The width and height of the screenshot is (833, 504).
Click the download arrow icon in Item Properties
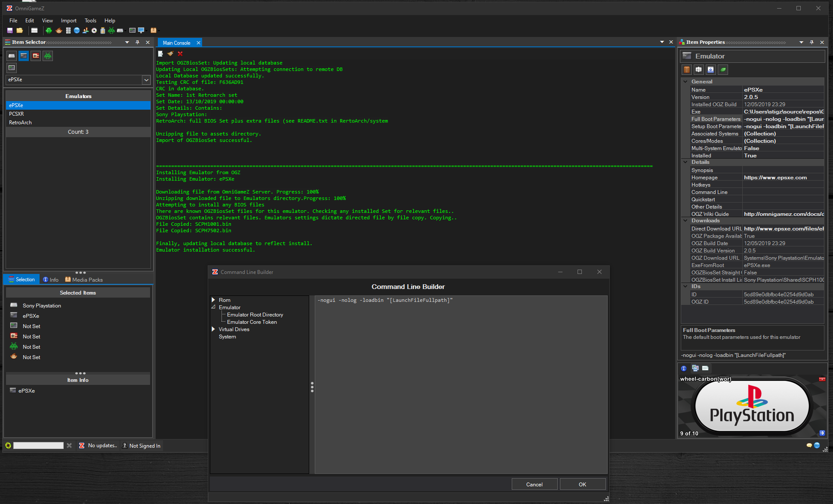pos(711,70)
